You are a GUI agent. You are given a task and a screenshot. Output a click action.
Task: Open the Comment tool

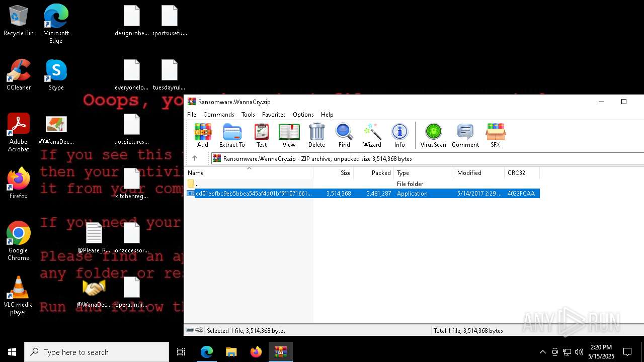(x=465, y=135)
